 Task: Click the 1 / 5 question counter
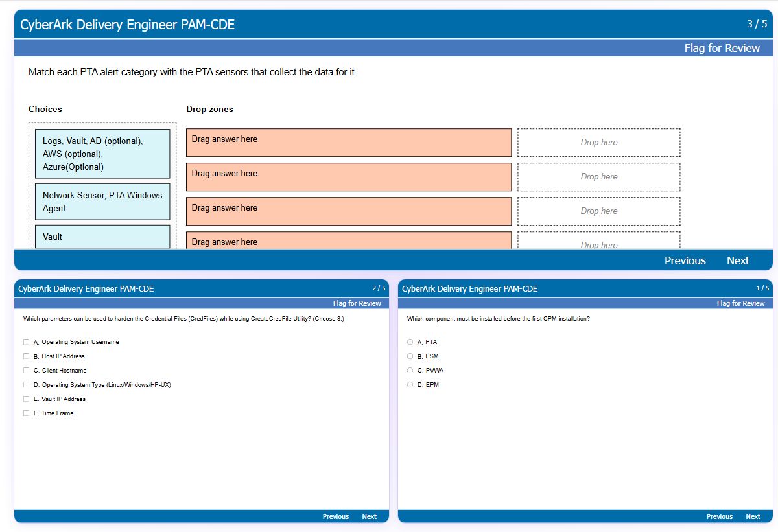[762, 288]
